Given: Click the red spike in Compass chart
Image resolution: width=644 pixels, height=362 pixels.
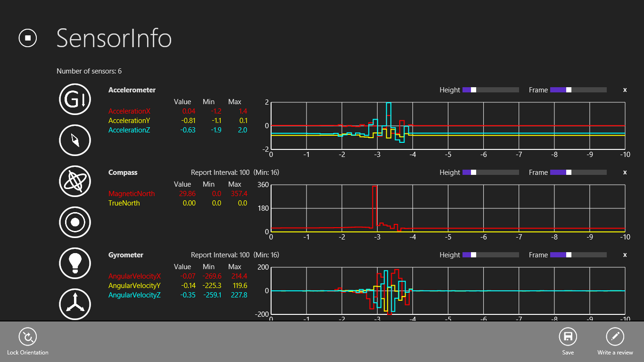Looking at the screenshot, I should [375, 198].
